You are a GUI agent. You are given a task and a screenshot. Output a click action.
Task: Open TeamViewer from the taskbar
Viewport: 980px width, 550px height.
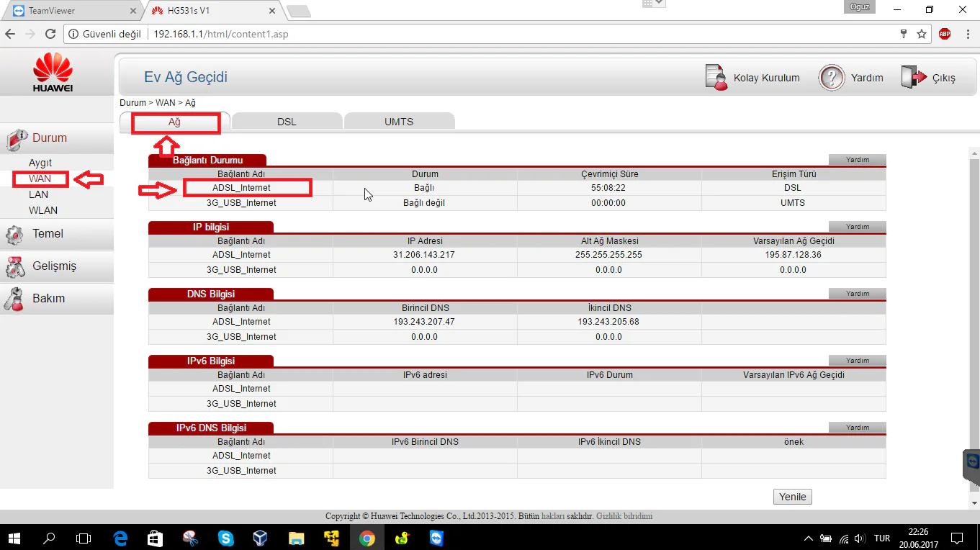(437, 538)
